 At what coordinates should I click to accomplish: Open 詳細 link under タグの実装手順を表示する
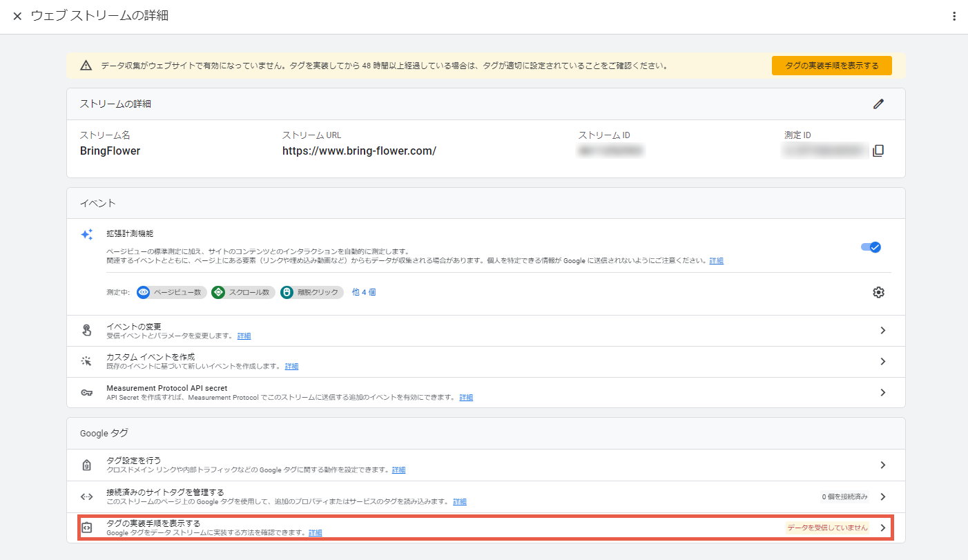tap(316, 533)
